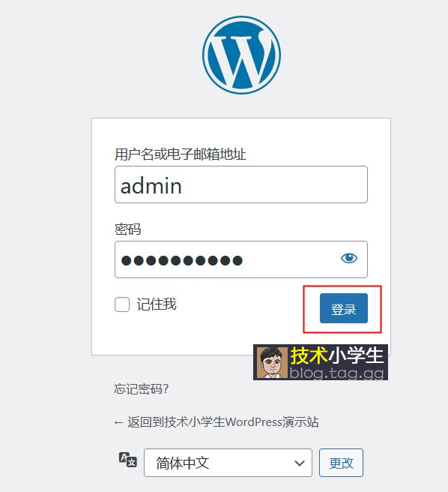Click the left arrow before 返回到
Image resolution: width=448 pixels, height=492 pixels.
point(118,423)
